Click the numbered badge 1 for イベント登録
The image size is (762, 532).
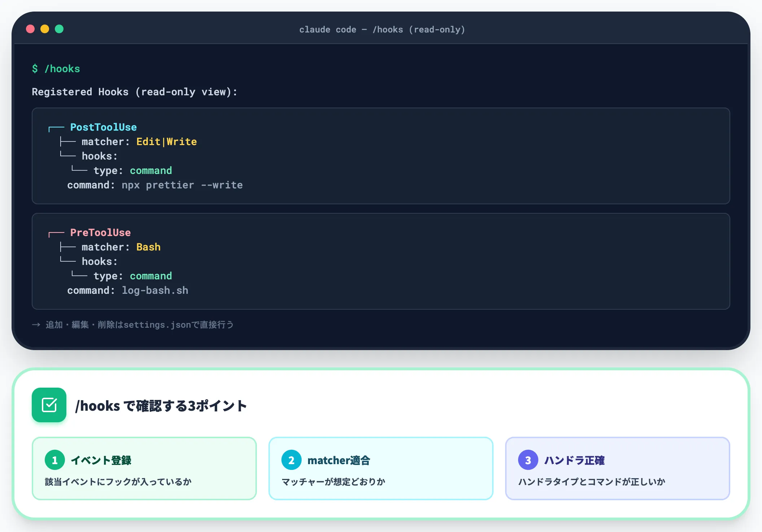point(55,460)
